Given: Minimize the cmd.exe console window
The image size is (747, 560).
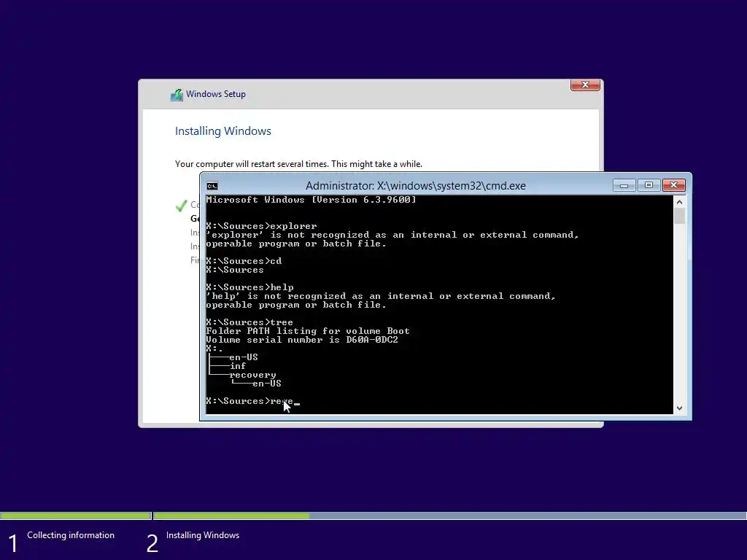Looking at the screenshot, I should [624, 185].
